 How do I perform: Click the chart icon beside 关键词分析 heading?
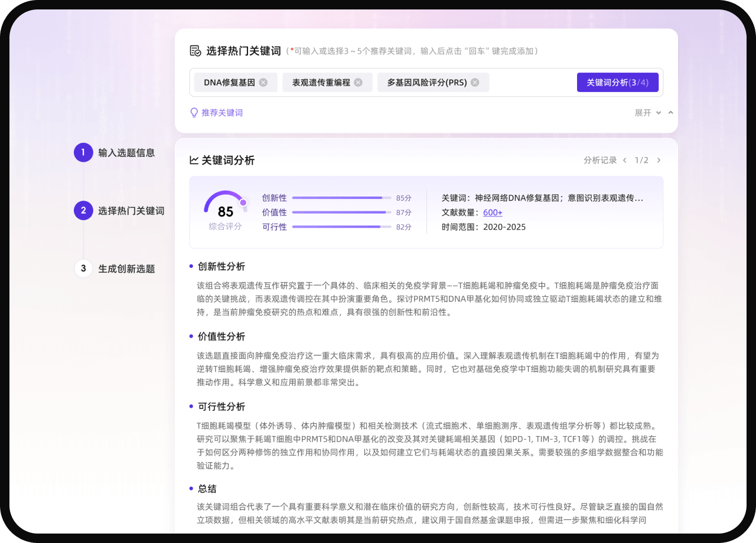(194, 161)
